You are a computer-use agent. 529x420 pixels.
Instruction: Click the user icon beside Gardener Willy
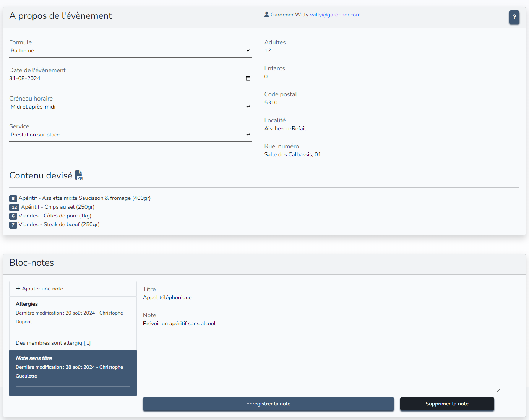(x=266, y=15)
